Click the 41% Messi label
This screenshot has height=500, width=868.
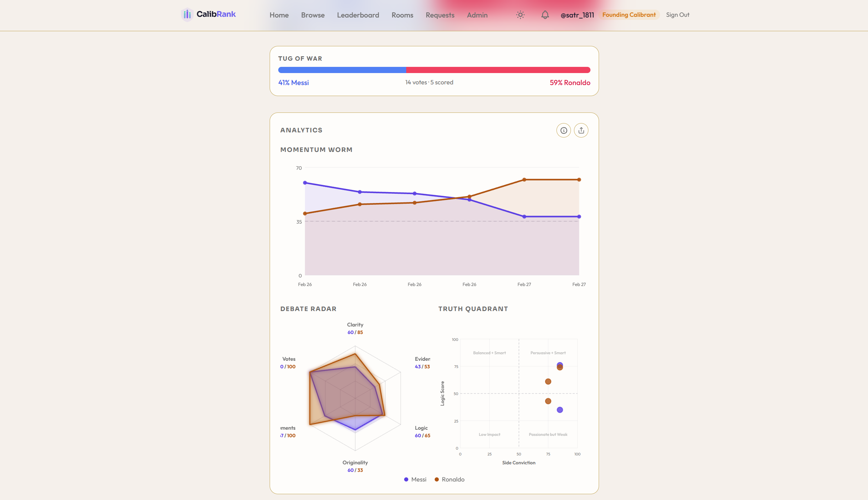click(x=293, y=82)
